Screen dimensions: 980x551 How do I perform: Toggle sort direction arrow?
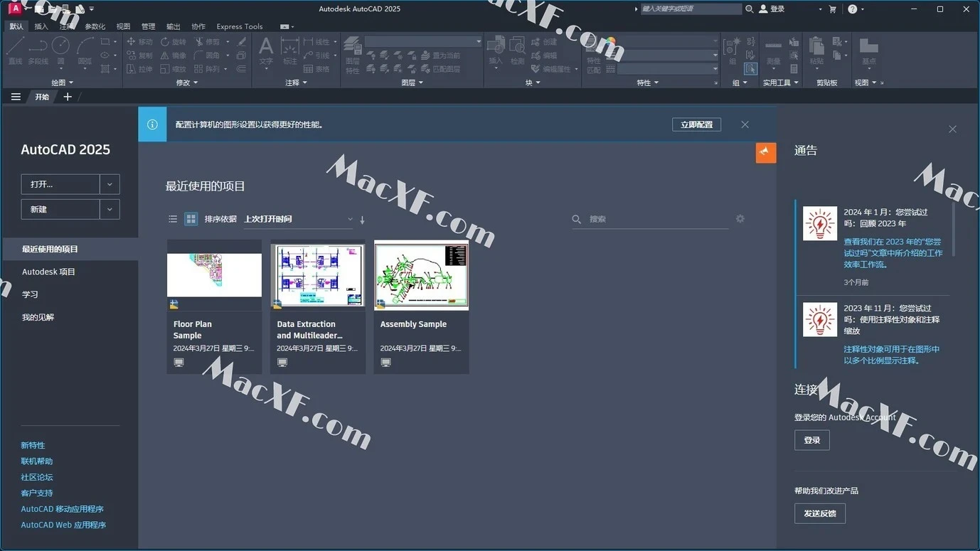pyautogui.click(x=362, y=220)
